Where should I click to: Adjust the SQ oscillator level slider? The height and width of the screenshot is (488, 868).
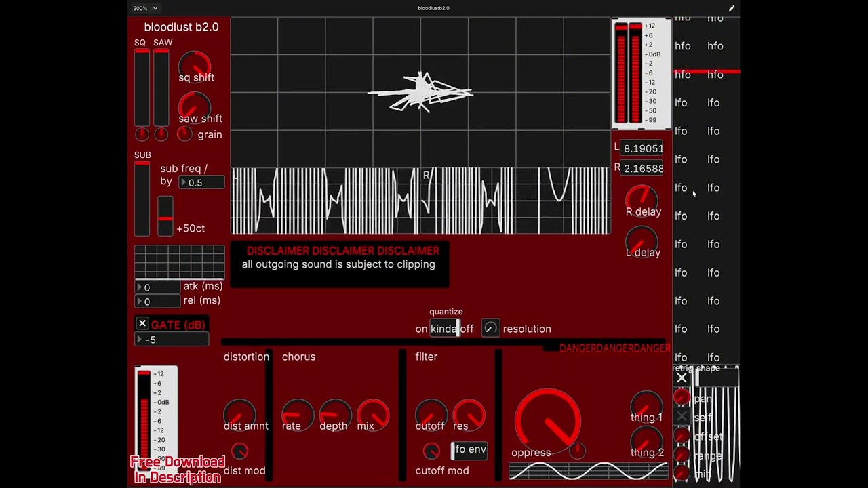coord(142,87)
